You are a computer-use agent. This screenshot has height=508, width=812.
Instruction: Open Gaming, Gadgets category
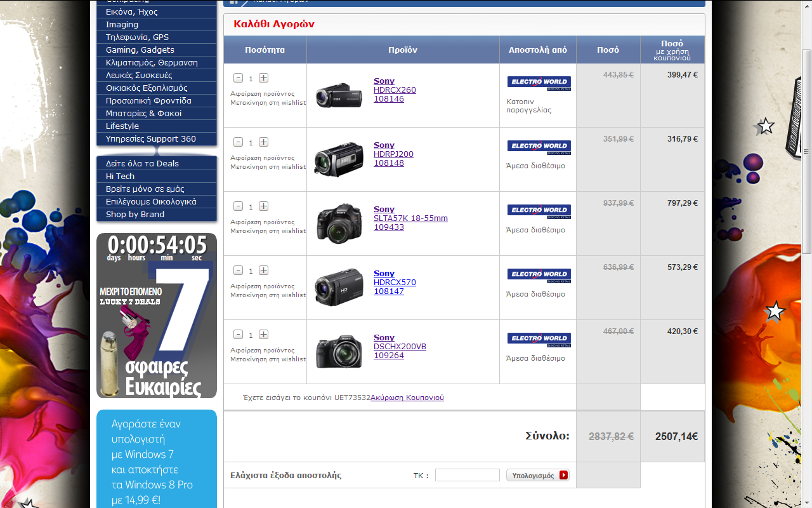click(x=157, y=50)
